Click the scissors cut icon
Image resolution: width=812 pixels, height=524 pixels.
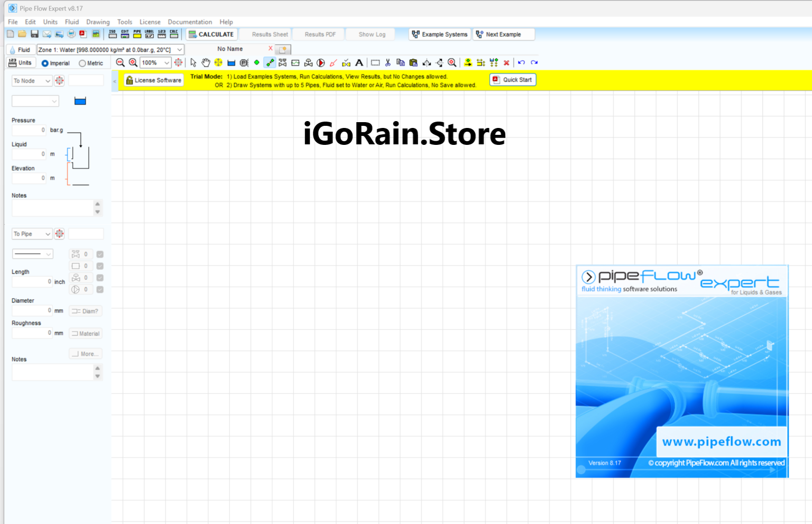pyautogui.click(x=388, y=62)
